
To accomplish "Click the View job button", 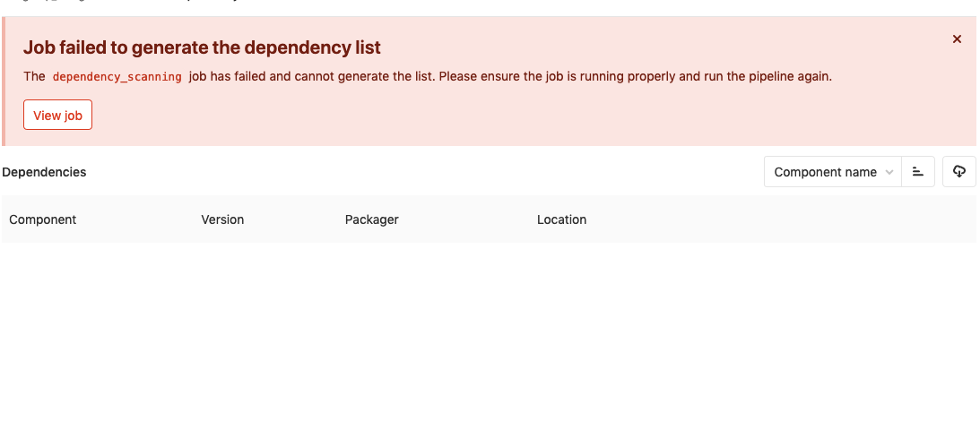I will [57, 116].
